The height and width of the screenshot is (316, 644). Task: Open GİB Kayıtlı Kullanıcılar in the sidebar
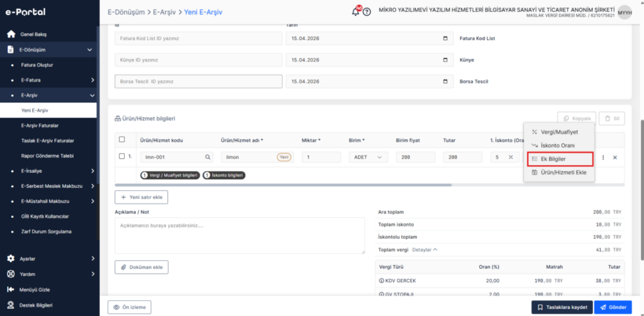point(45,216)
